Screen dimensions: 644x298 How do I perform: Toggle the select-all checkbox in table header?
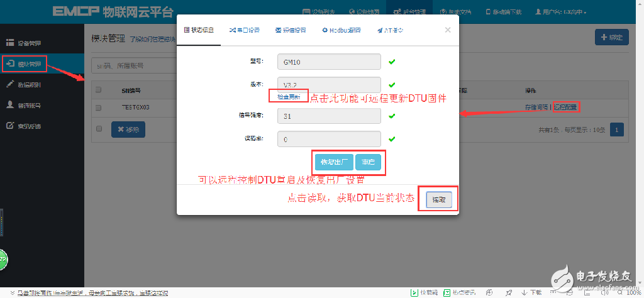pos(99,89)
